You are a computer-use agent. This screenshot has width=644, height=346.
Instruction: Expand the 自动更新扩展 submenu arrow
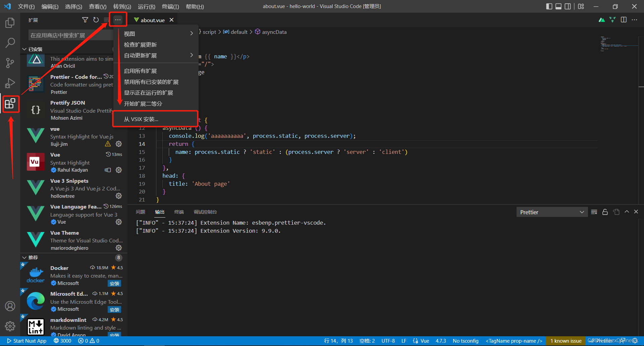[x=191, y=55]
